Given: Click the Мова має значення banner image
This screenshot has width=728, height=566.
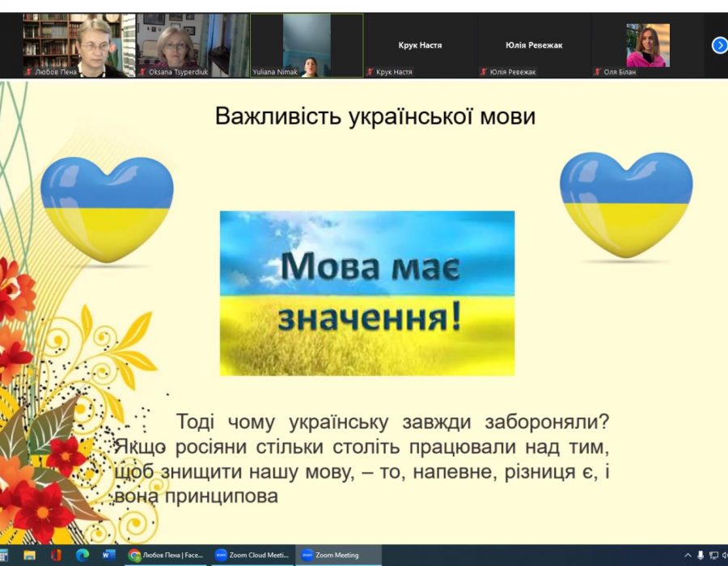Looking at the screenshot, I should [x=367, y=294].
